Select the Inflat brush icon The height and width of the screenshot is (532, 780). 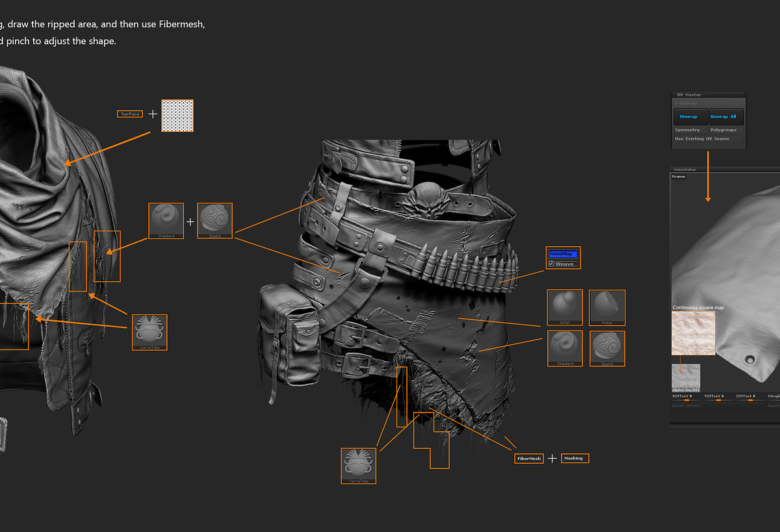pyautogui.click(x=565, y=308)
